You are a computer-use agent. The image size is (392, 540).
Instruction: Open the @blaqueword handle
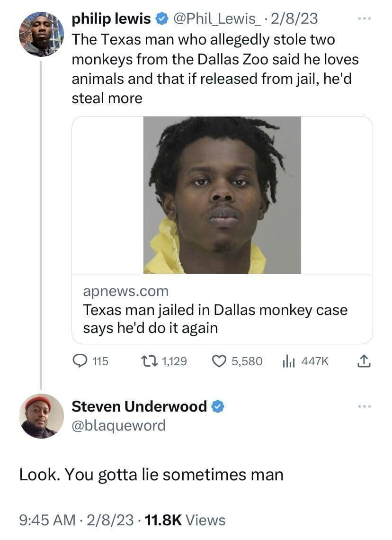click(119, 425)
